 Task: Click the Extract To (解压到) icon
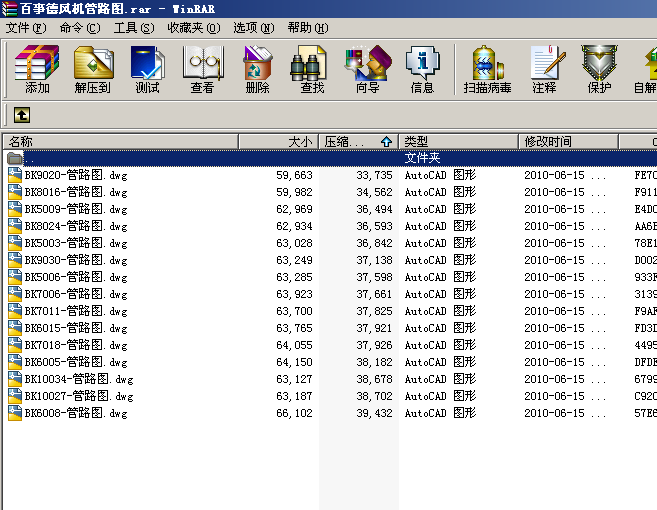(x=93, y=70)
